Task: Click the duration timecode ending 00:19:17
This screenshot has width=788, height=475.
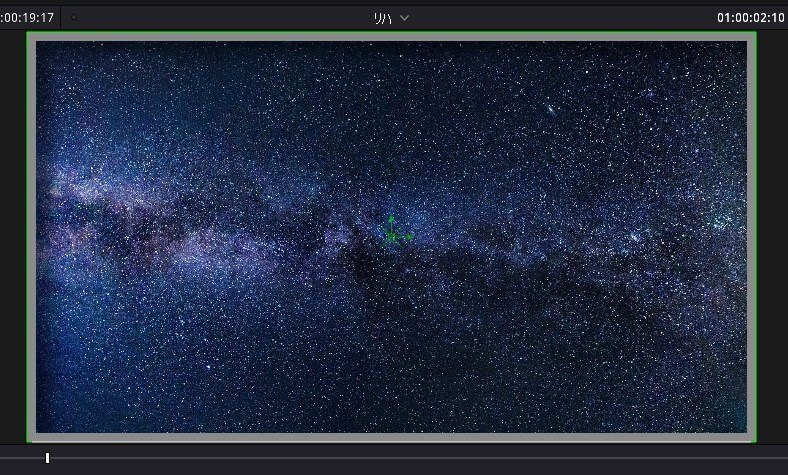Action: click(27, 18)
